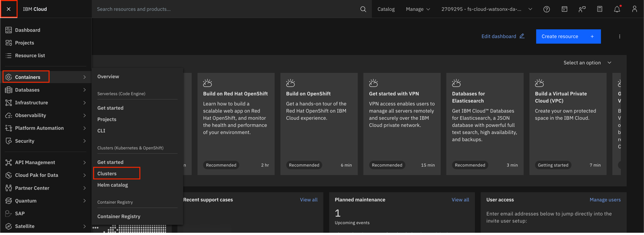Click the search magnifier icon

[x=363, y=9]
